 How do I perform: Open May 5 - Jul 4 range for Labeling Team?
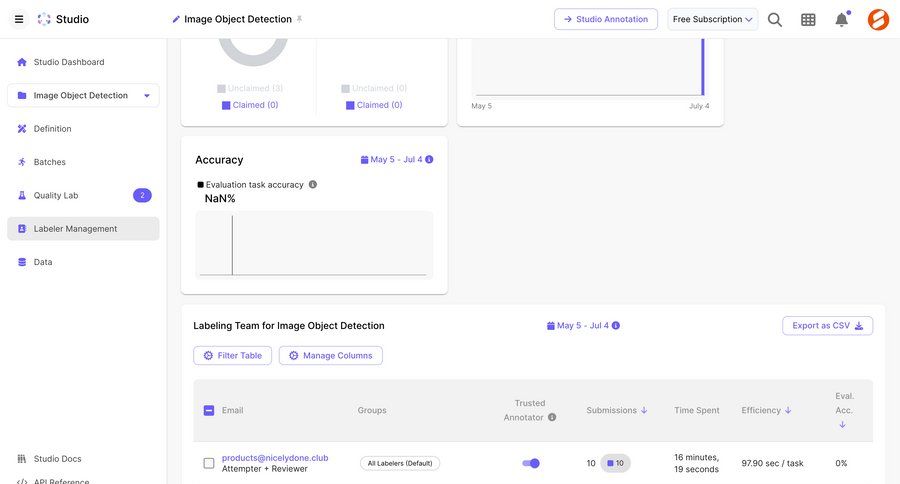tap(583, 326)
